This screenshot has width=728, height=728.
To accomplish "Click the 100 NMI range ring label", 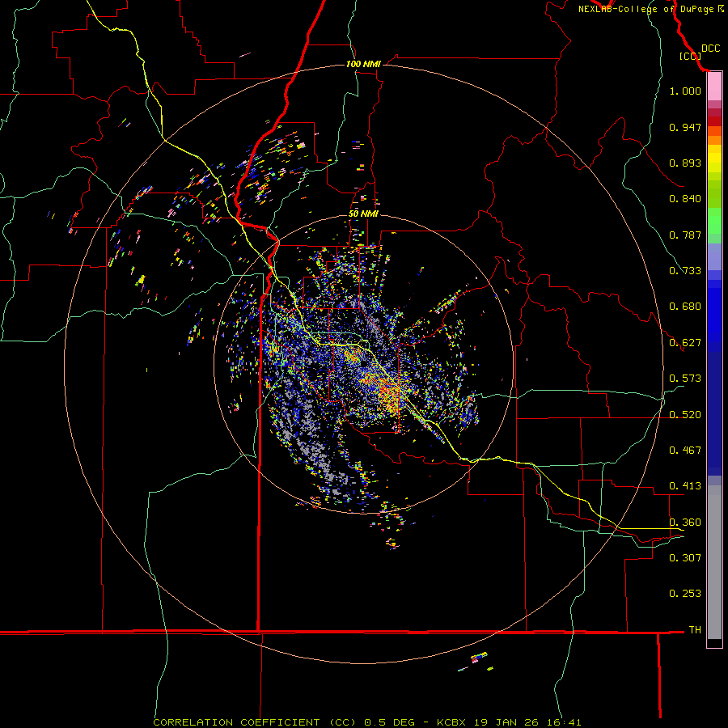I will pyautogui.click(x=363, y=64).
